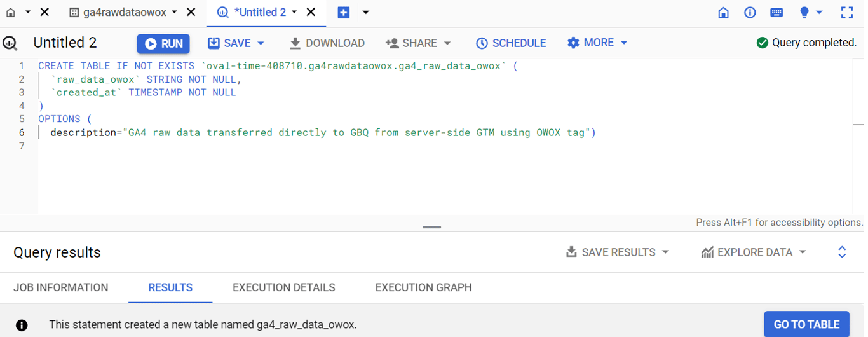
Task: Open EXECUTION DETAILS tab
Action: pyautogui.click(x=284, y=287)
